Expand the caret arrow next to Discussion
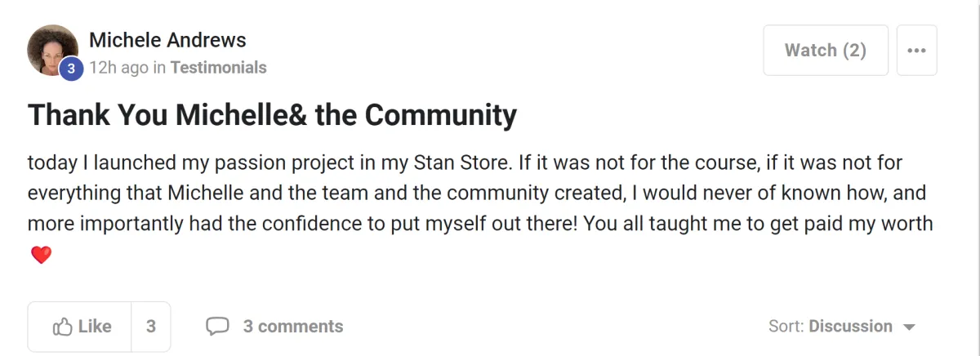The height and width of the screenshot is (356, 980). point(909,327)
